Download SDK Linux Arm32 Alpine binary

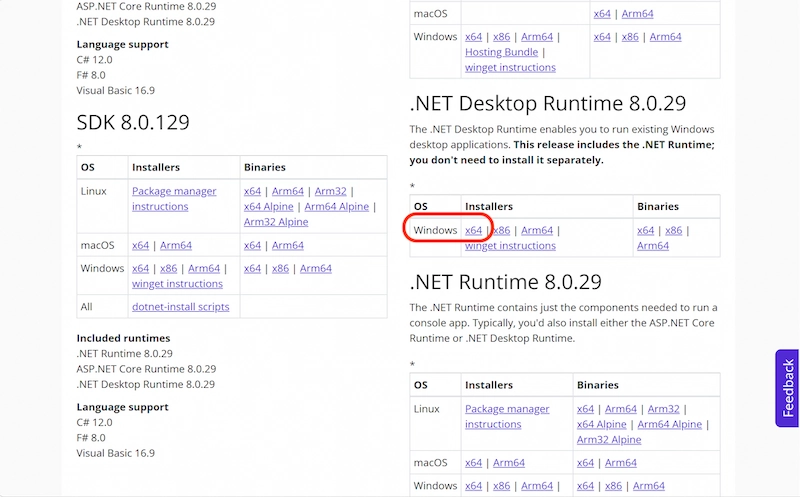pyautogui.click(x=276, y=221)
